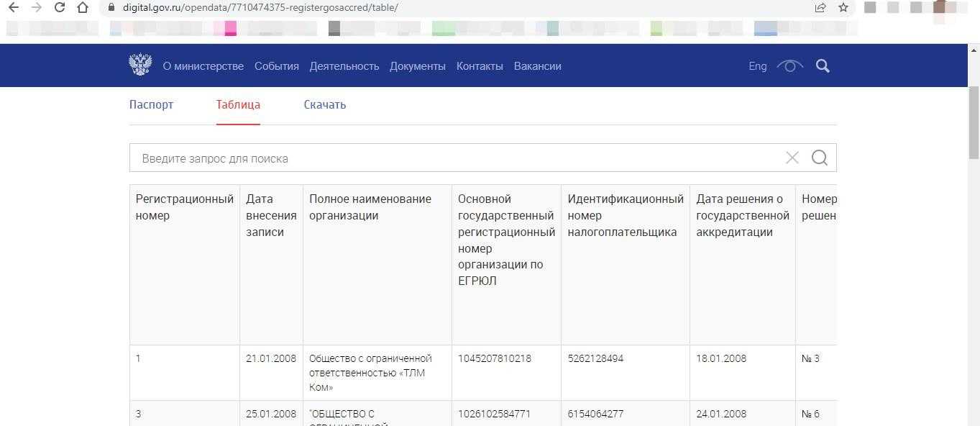Reload the page with refresh icon
The width and height of the screenshot is (980, 426).
pyautogui.click(x=60, y=7)
